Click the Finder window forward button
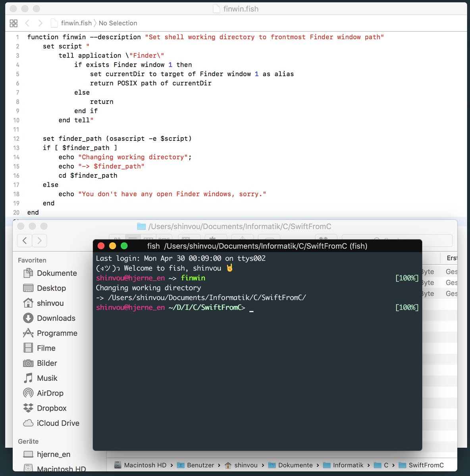This screenshot has width=470, height=476. click(39, 240)
